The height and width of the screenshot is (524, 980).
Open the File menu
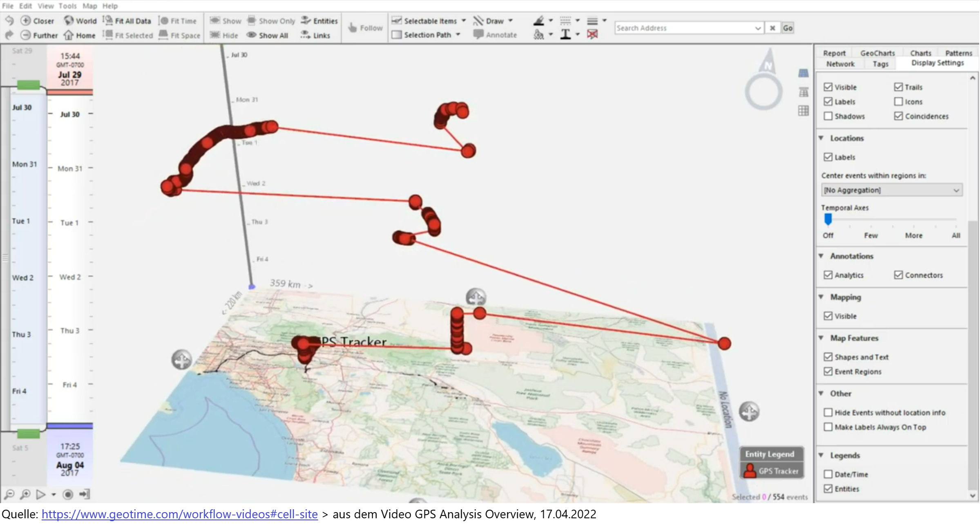coord(8,6)
